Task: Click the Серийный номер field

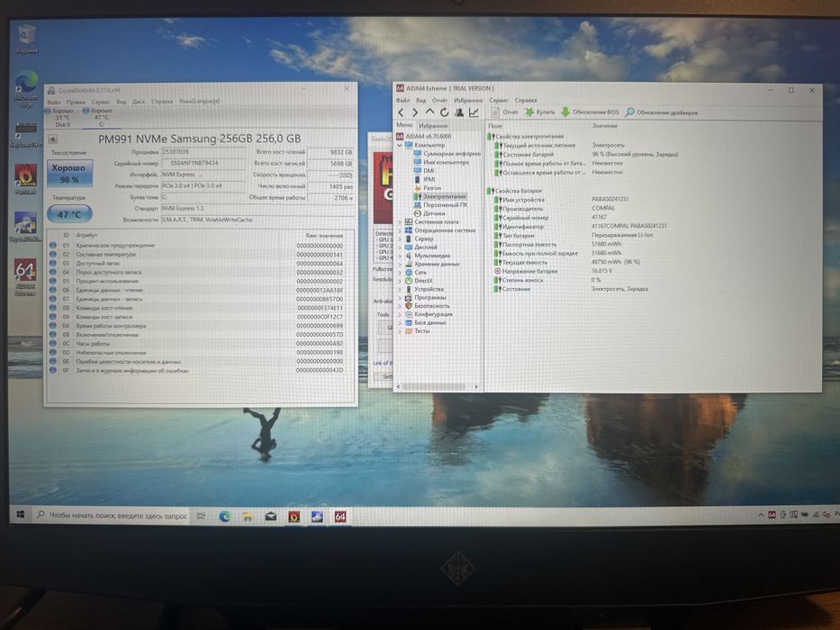Action: 203,164
